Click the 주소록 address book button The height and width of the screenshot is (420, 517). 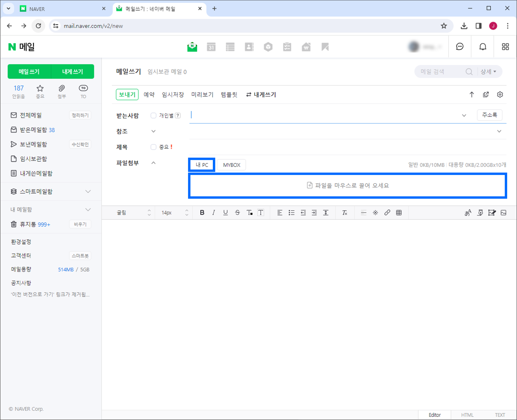point(489,115)
